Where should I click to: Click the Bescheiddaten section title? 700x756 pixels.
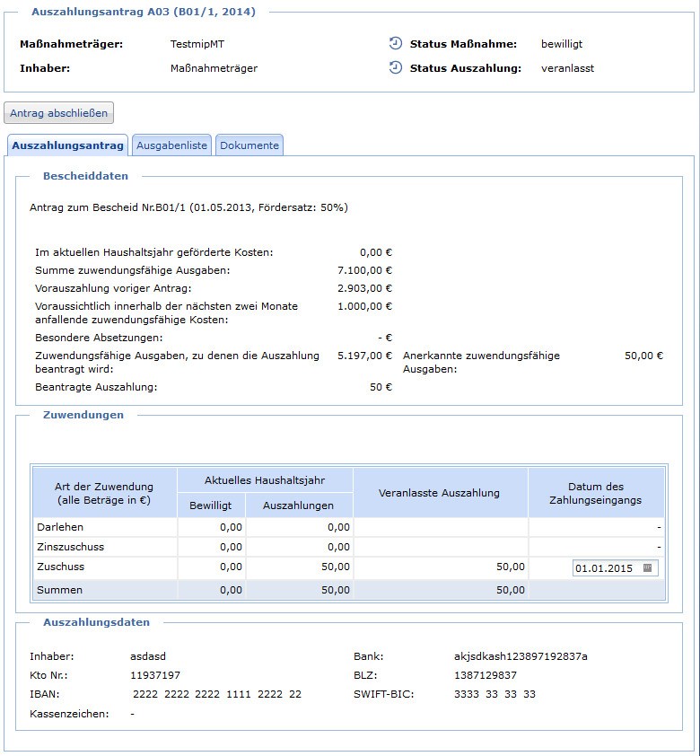coord(86,176)
